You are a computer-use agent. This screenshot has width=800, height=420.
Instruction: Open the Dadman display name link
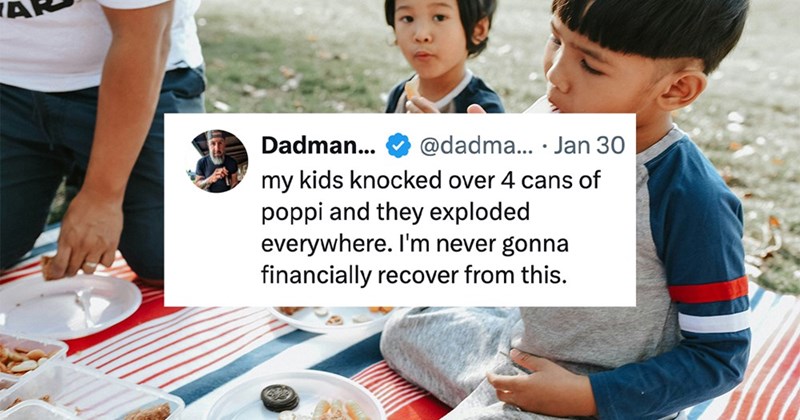[318, 145]
